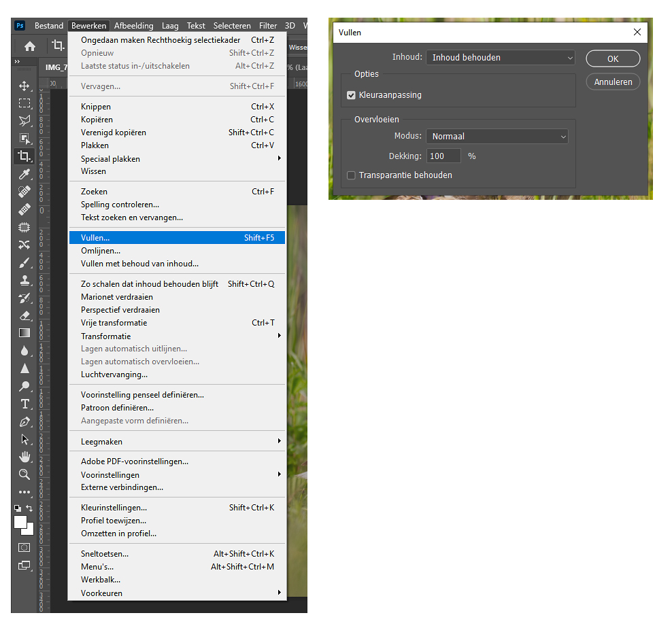This screenshot has width=672, height=628.
Task: Open the Afbeelding menu
Action: (133, 26)
